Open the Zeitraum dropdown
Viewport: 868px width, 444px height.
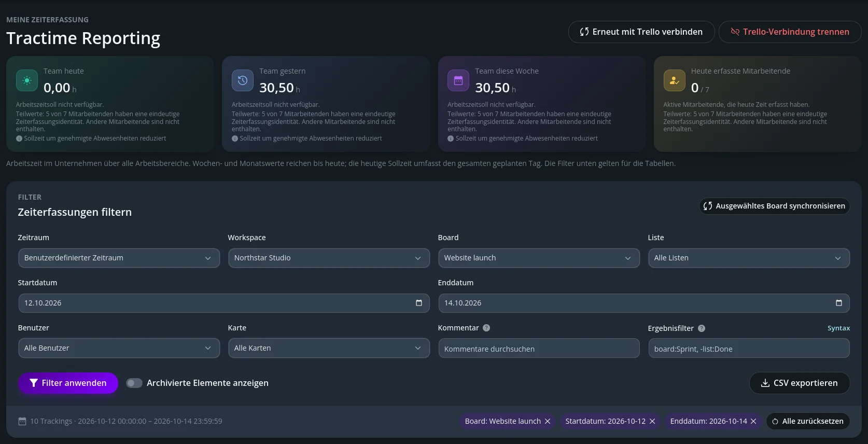coord(119,258)
